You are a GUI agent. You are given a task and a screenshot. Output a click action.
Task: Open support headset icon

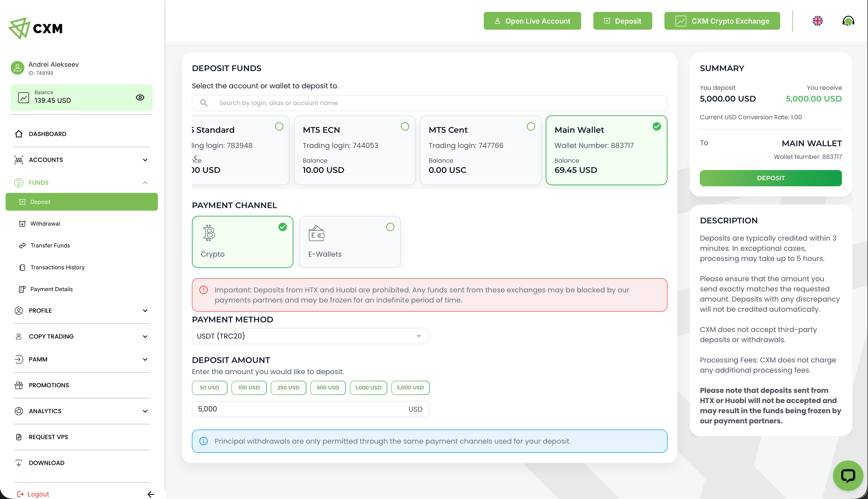[x=848, y=21]
